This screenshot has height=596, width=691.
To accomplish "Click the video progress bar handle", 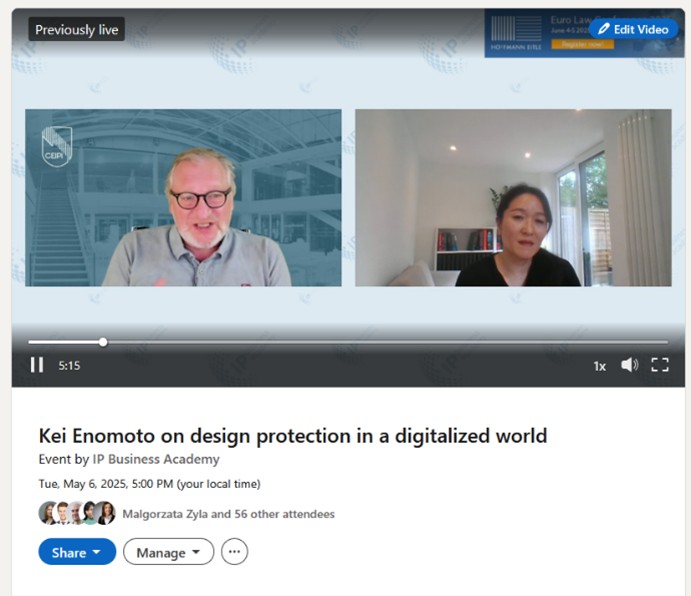I will tap(103, 342).
